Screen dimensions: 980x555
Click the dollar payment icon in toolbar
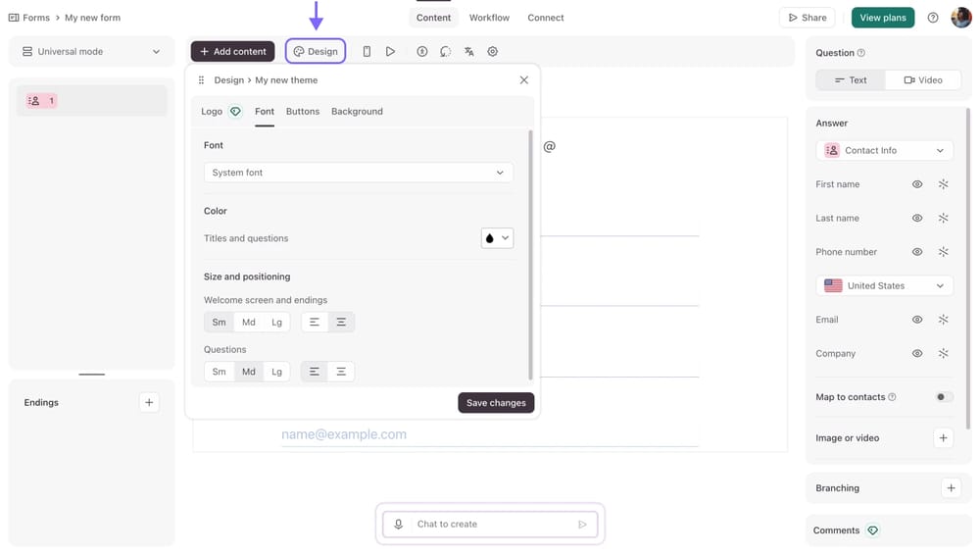point(421,52)
